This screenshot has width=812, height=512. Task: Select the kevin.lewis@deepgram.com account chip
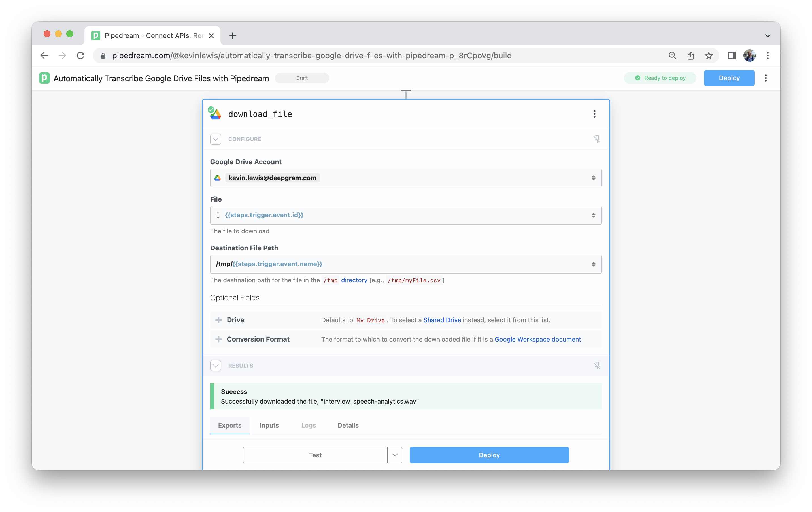[273, 178]
